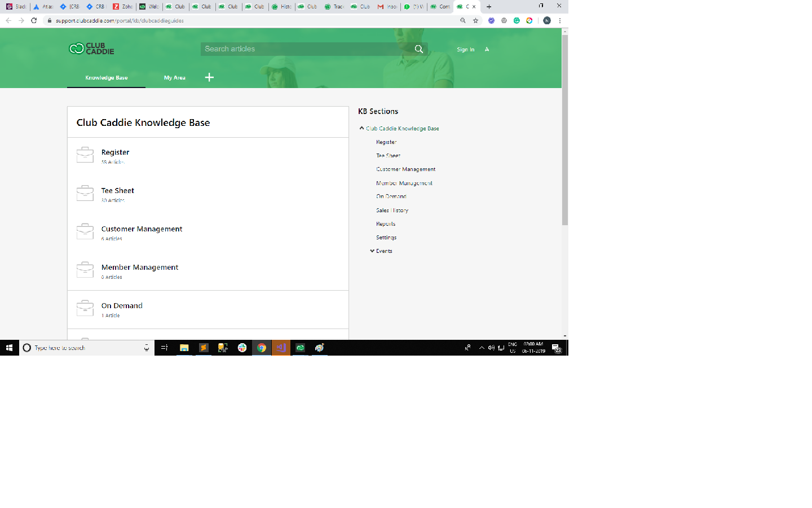Switch to the Knowledge Base tab

tap(107, 77)
